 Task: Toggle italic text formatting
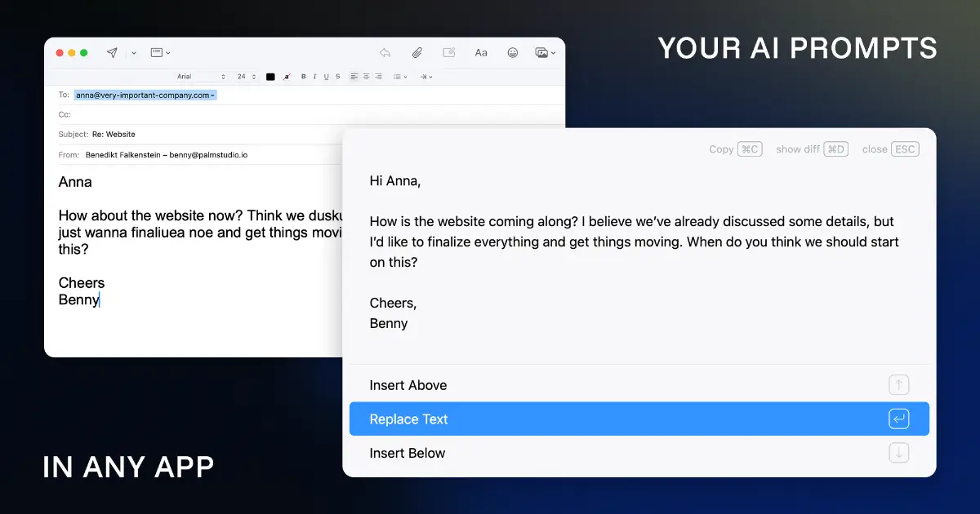pos(315,77)
